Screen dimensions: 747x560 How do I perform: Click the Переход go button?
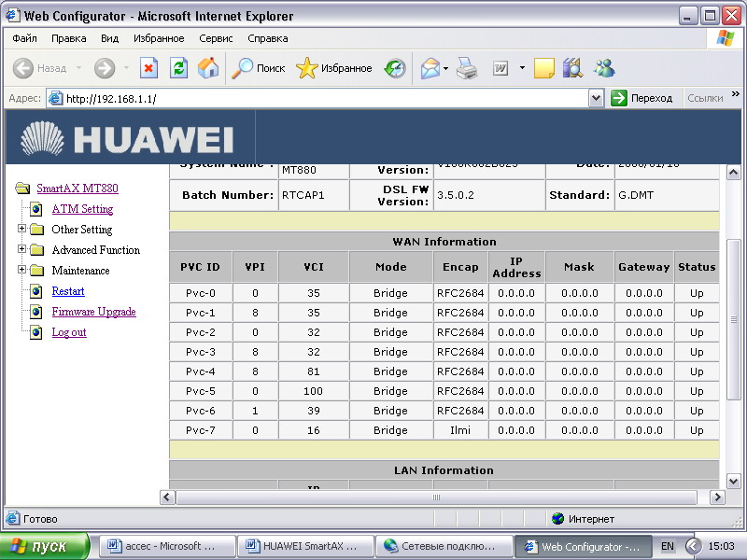641,99
